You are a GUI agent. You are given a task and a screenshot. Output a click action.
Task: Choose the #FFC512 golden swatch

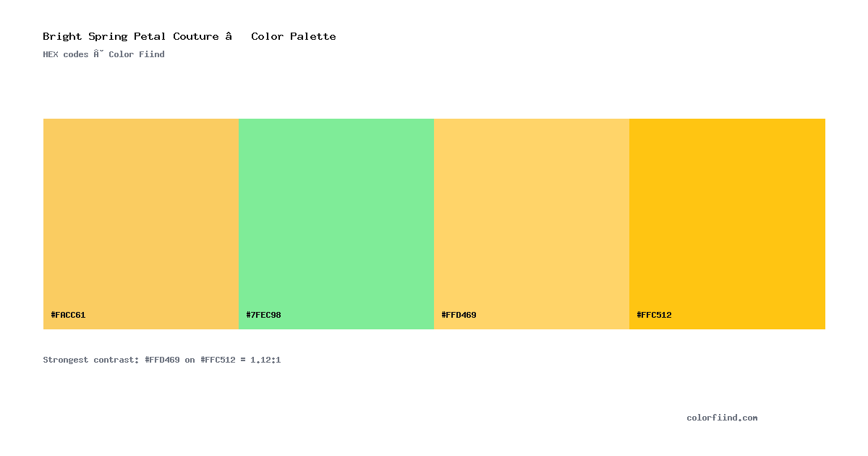pos(727,224)
